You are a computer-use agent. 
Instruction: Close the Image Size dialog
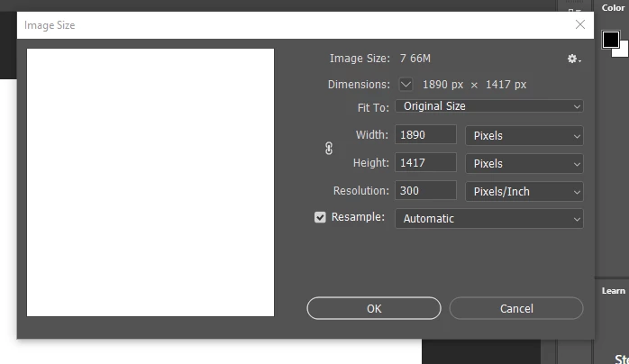coord(580,25)
